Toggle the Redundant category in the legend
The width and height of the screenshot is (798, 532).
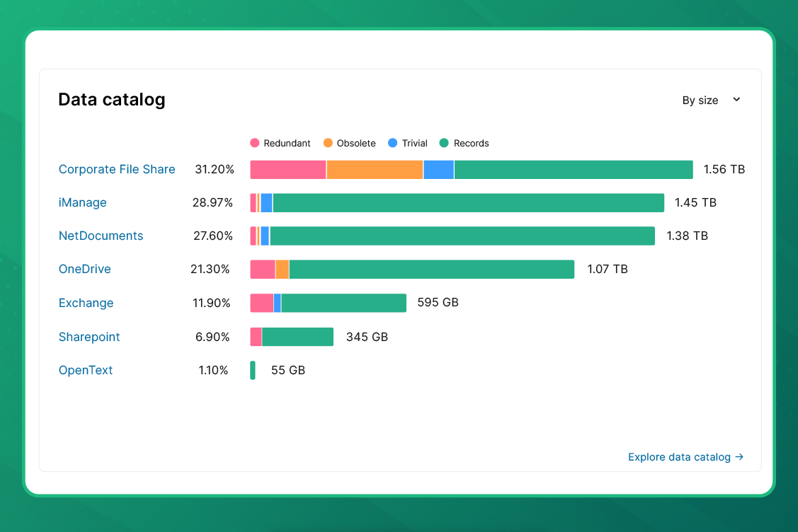coord(280,143)
